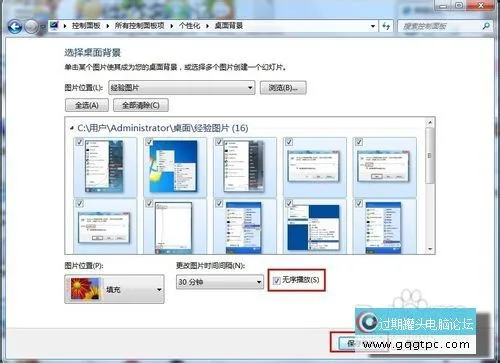This screenshot has width=500, height=363.
Task: Expand the arrow right of 控制面板 breadcrumb
Action: click(x=108, y=26)
